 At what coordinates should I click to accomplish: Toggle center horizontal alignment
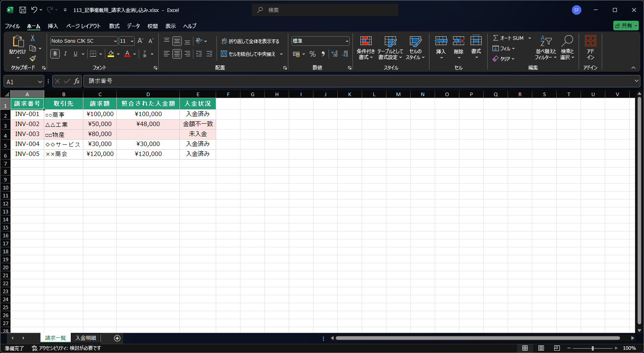(177, 54)
